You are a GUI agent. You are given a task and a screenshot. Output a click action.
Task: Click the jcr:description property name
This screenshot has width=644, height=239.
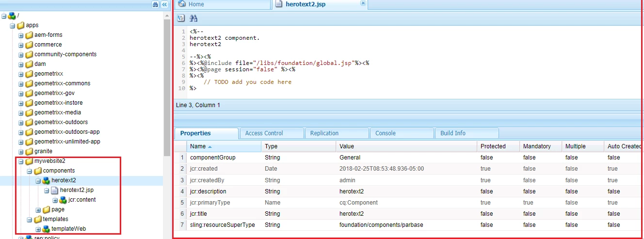click(208, 191)
